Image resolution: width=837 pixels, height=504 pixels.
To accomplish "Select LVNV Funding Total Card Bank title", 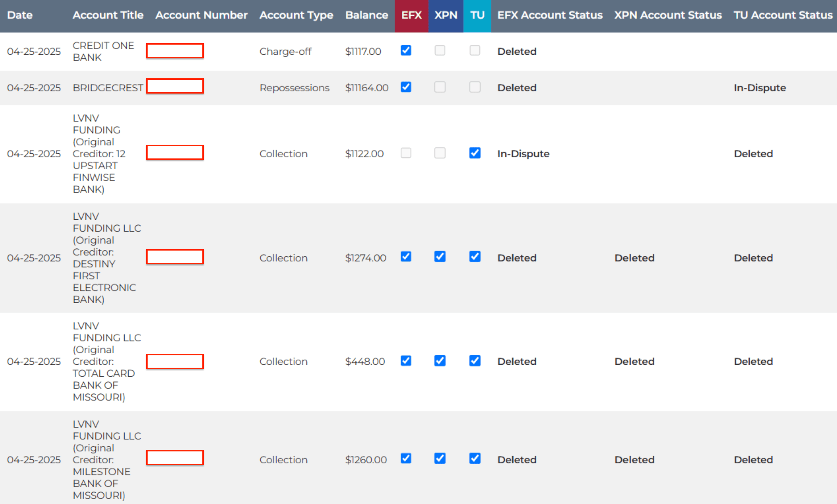I will pos(107,362).
